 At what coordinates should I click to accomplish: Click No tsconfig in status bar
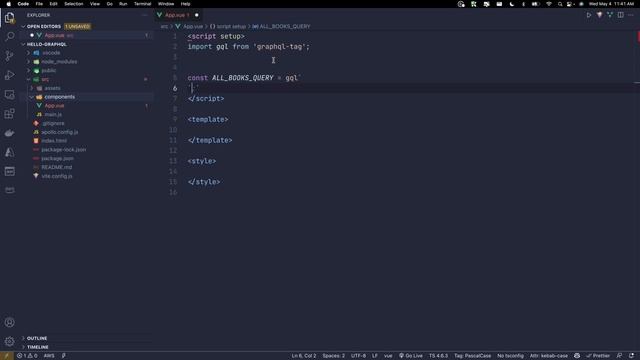(x=510, y=356)
